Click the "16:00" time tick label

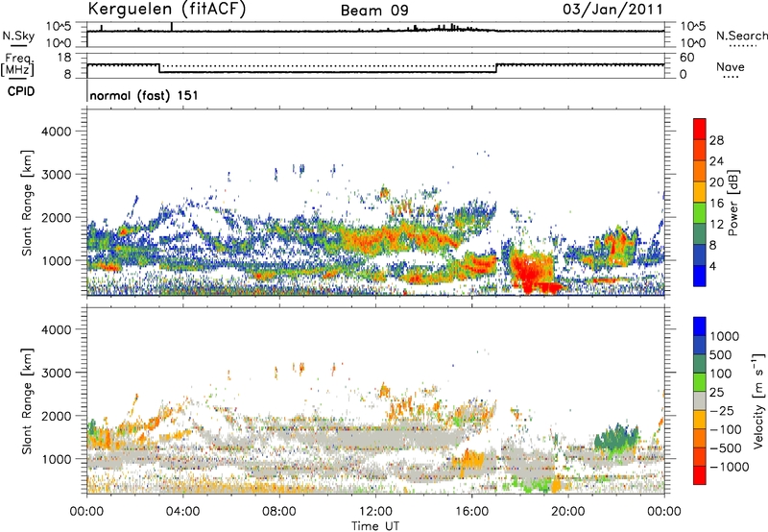pyautogui.click(x=471, y=512)
